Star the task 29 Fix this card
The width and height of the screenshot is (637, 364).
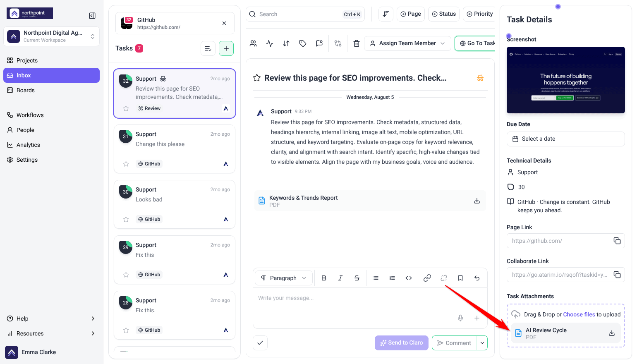(126, 275)
